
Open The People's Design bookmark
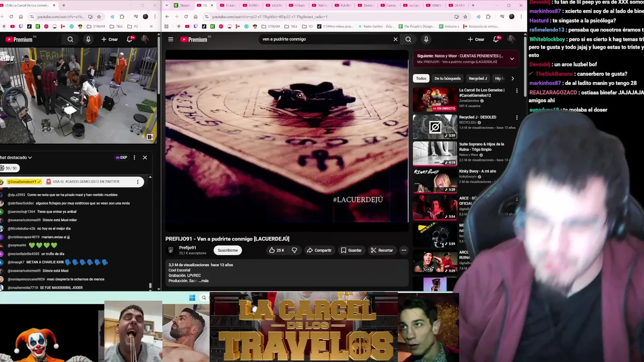[416, 26]
